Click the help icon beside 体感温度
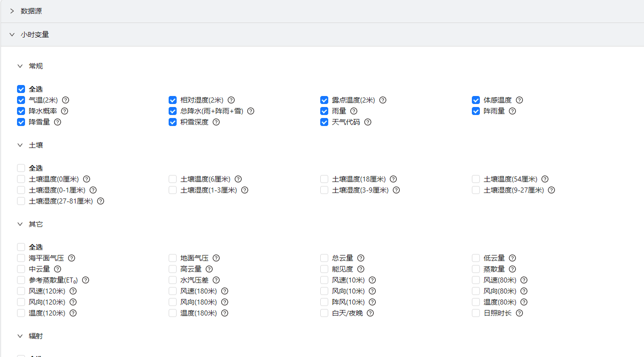 click(519, 100)
